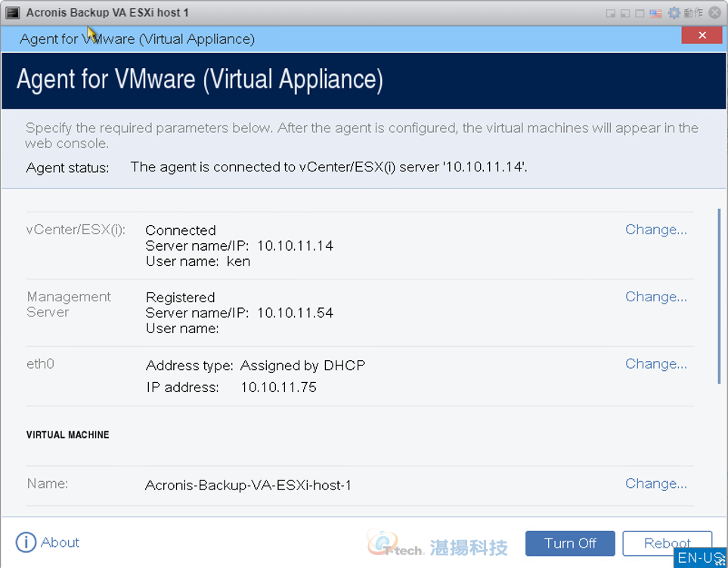Click the vertical scrollbar thumb

[x=719, y=296]
